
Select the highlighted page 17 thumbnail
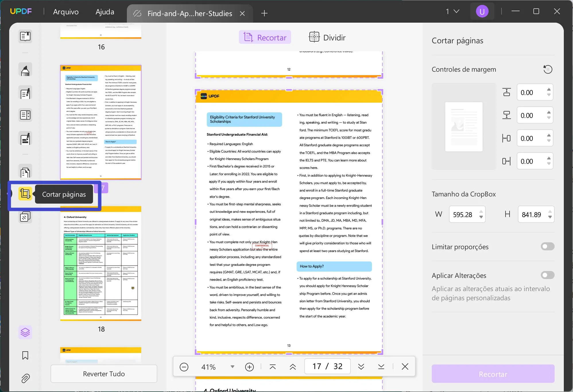point(101,122)
